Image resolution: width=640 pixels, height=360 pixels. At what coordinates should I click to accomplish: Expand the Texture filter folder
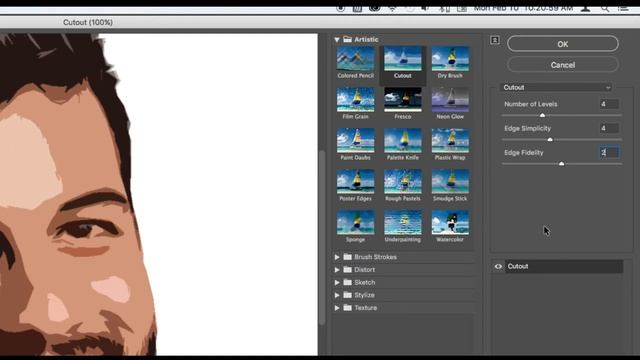click(x=337, y=308)
